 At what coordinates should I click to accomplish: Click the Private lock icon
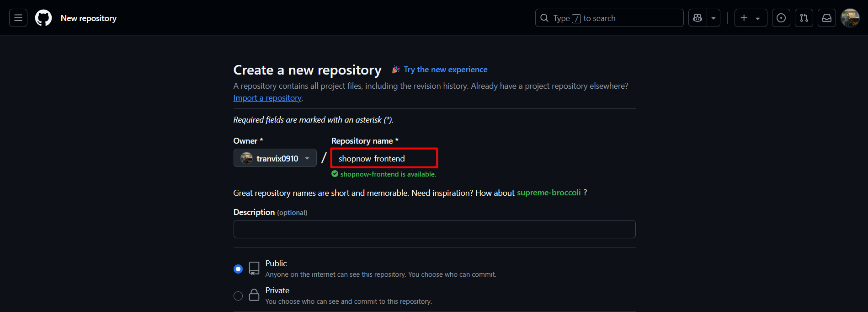[x=254, y=295]
